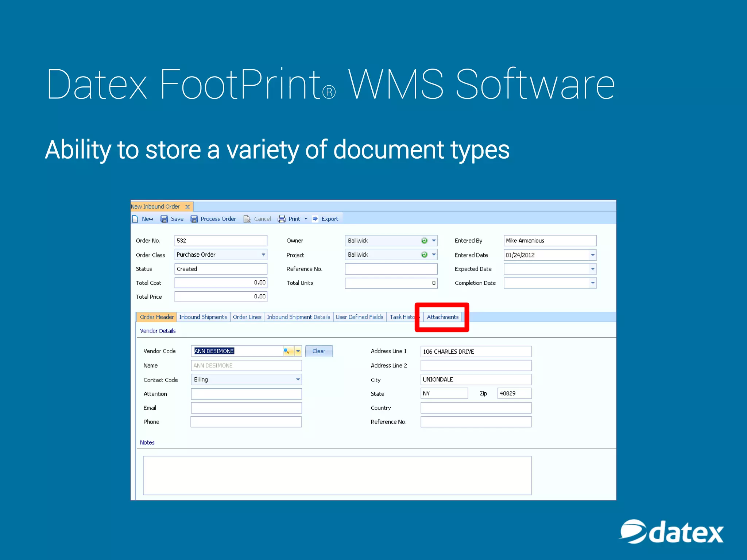Close the New Inbound Order tab
Viewport: 747px width, 560px height.
coord(187,207)
